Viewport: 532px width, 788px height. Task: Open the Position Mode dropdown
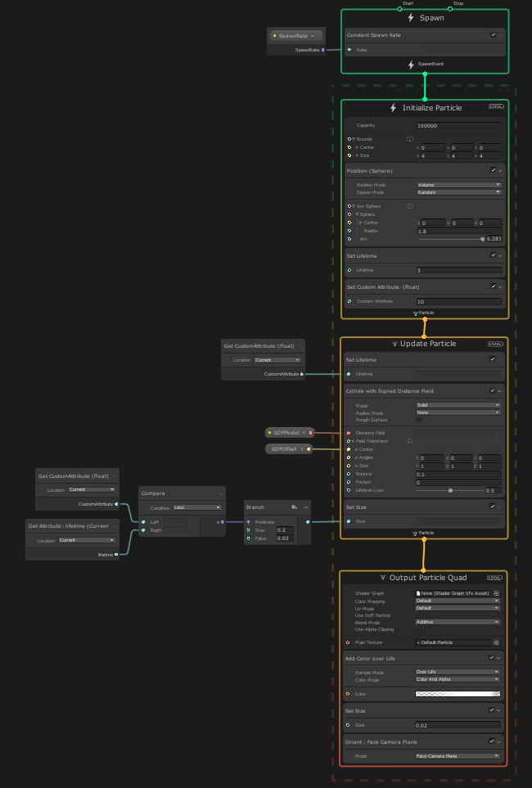pos(459,185)
